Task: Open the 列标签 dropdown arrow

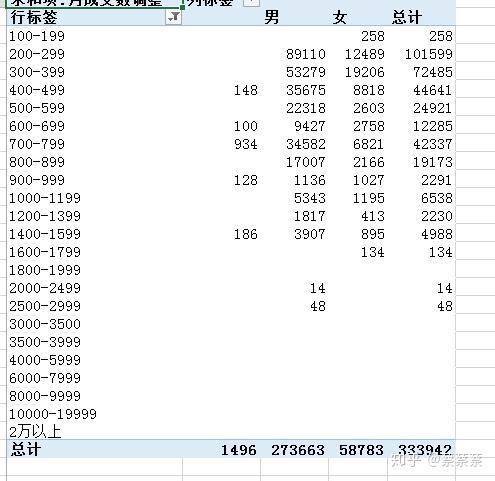Action: (251, 3)
